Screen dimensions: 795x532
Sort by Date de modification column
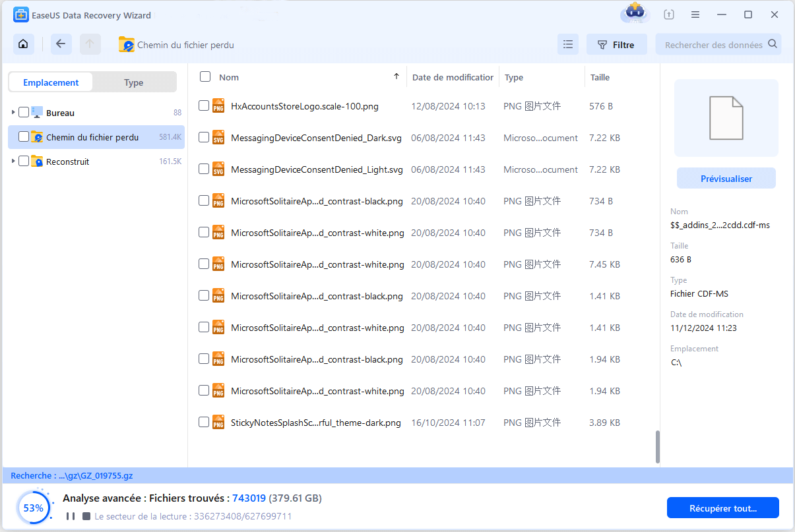coord(453,77)
